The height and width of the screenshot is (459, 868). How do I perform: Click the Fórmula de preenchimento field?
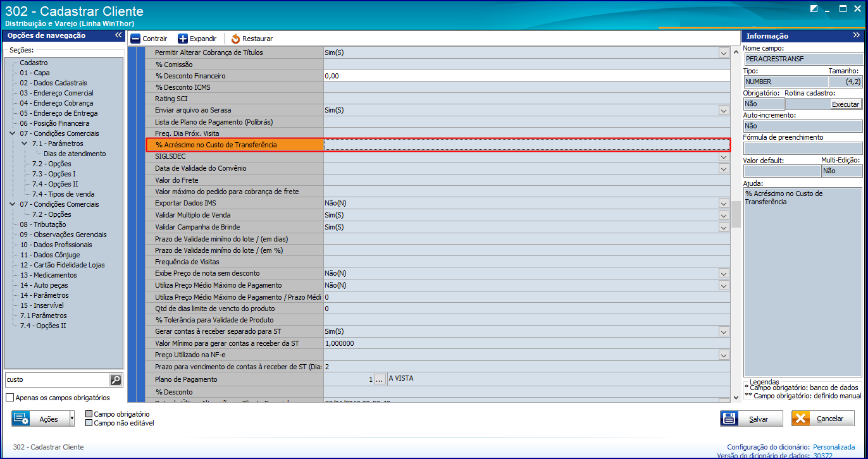click(802, 148)
